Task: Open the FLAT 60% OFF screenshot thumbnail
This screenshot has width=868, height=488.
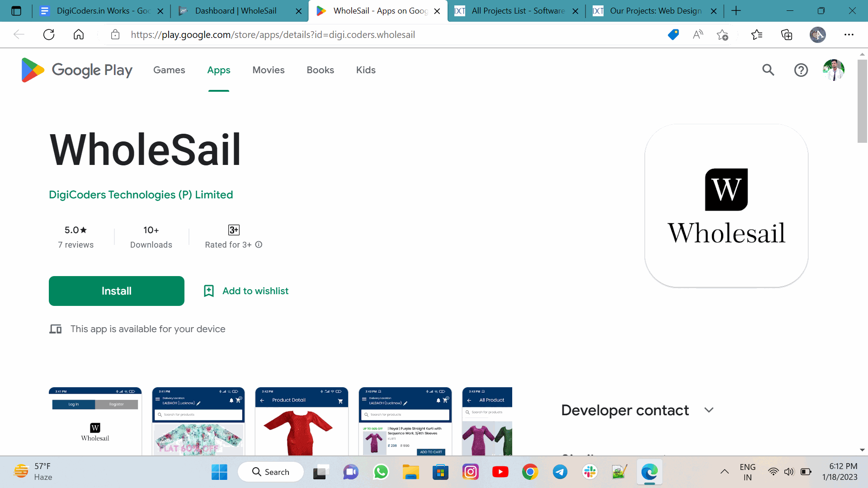Action: pyautogui.click(x=198, y=421)
